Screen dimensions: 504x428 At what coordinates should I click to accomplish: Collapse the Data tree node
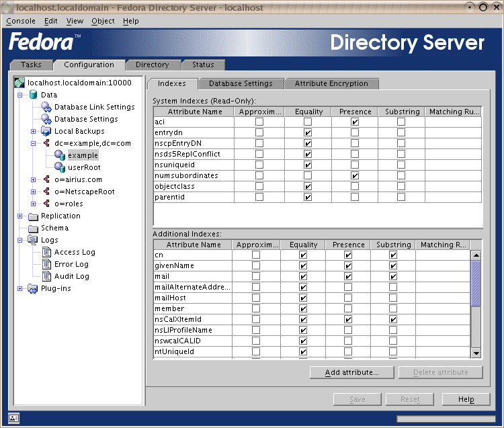coord(20,95)
